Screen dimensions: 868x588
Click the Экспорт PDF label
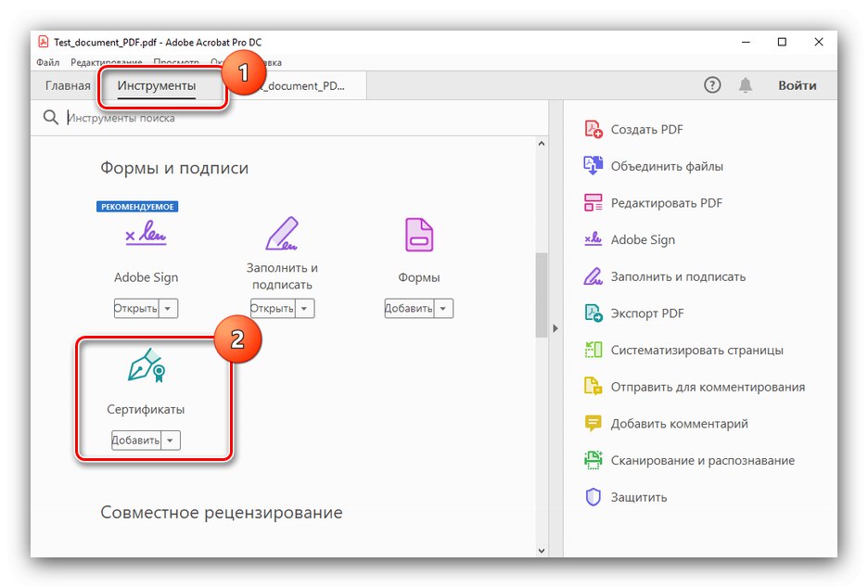tap(647, 313)
